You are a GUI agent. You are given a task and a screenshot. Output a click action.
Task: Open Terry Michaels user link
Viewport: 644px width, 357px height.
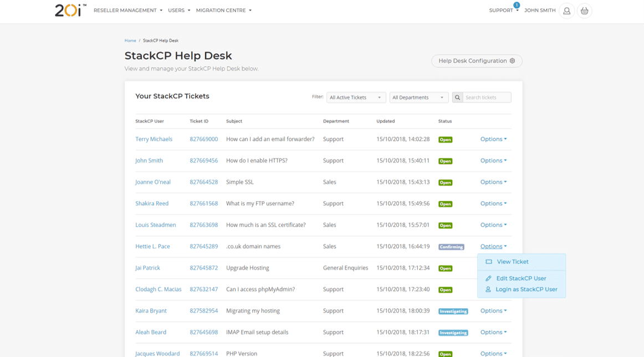point(154,139)
